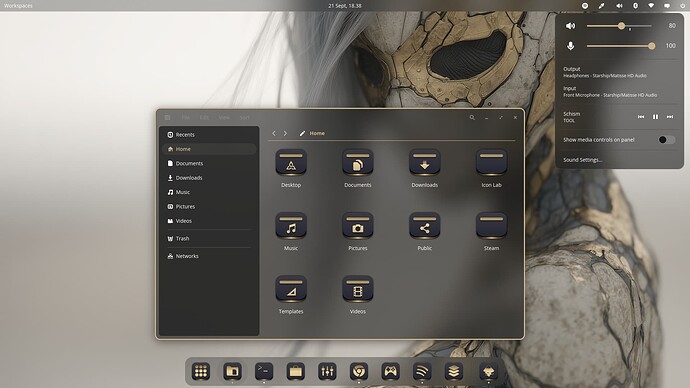Open the Icon Lab folder
The image size is (690, 388).
492,163
